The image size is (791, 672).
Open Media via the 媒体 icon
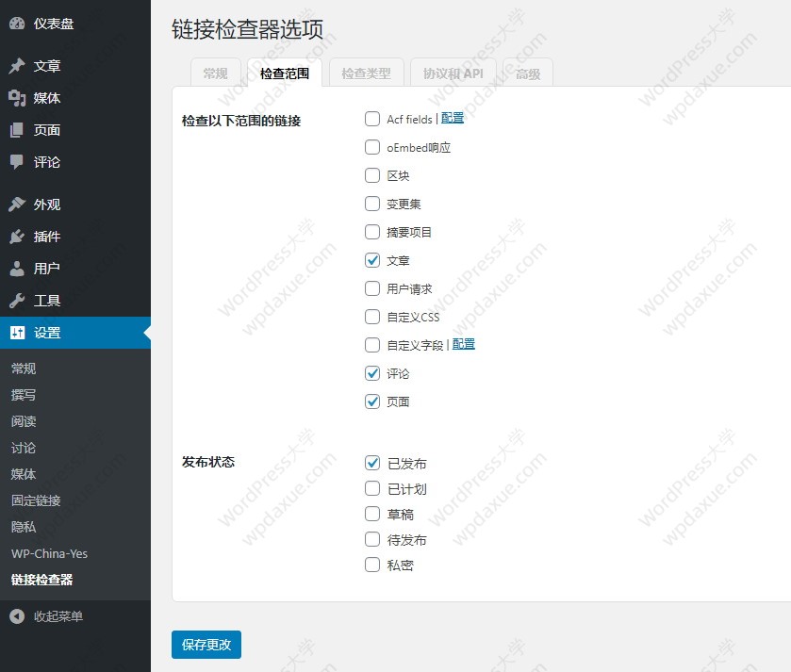point(17,98)
